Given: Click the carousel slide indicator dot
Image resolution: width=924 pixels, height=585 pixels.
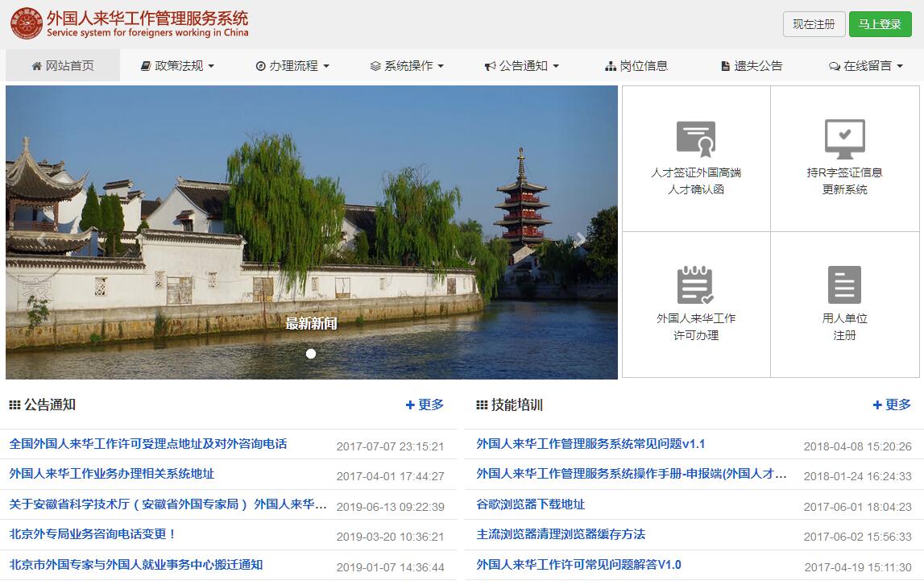Looking at the screenshot, I should (311, 354).
